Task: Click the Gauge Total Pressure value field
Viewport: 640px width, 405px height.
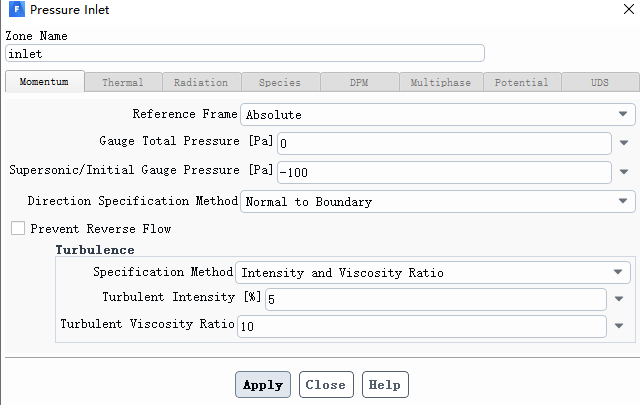Action: pos(444,143)
